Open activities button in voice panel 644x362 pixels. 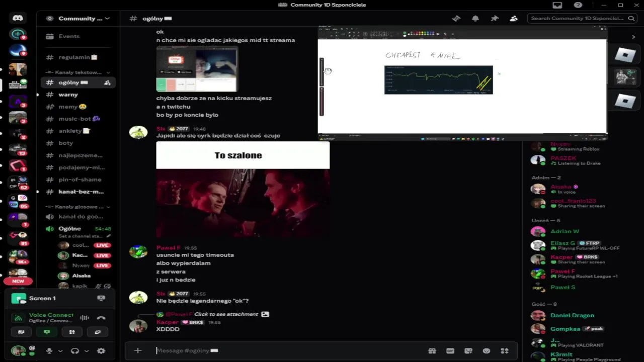(72, 332)
